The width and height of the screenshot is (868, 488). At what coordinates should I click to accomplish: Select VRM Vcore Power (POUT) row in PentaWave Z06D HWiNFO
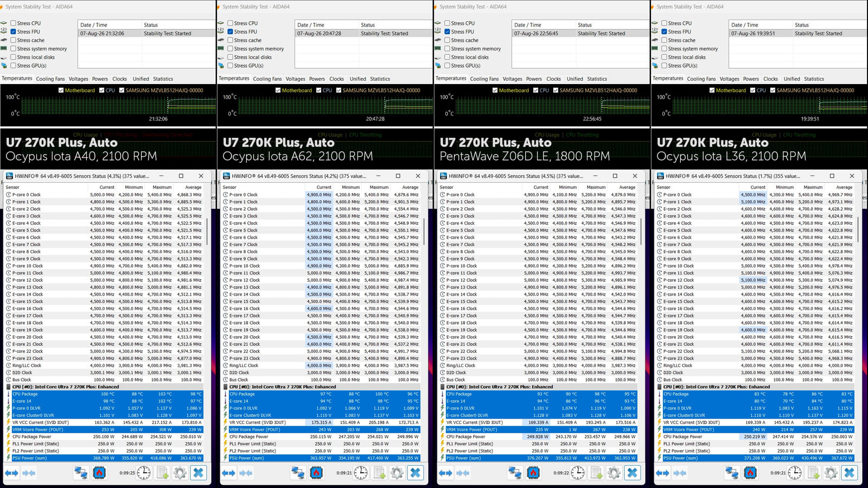538,429
